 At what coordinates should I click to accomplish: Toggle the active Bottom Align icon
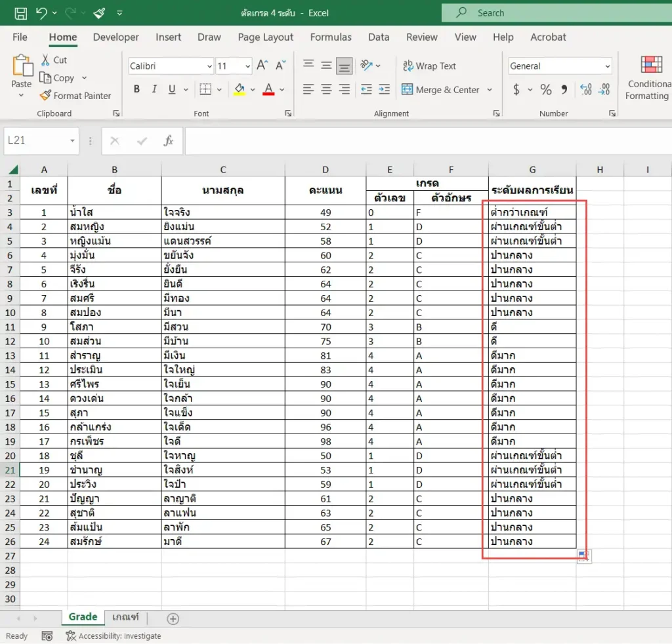click(x=344, y=66)
